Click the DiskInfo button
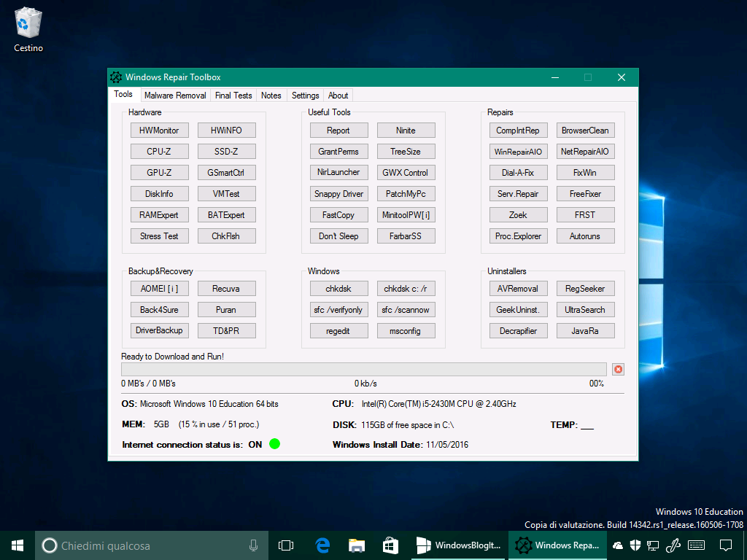Image resolution: width=747 pixels, height=560 pixels. pos(159,194)
